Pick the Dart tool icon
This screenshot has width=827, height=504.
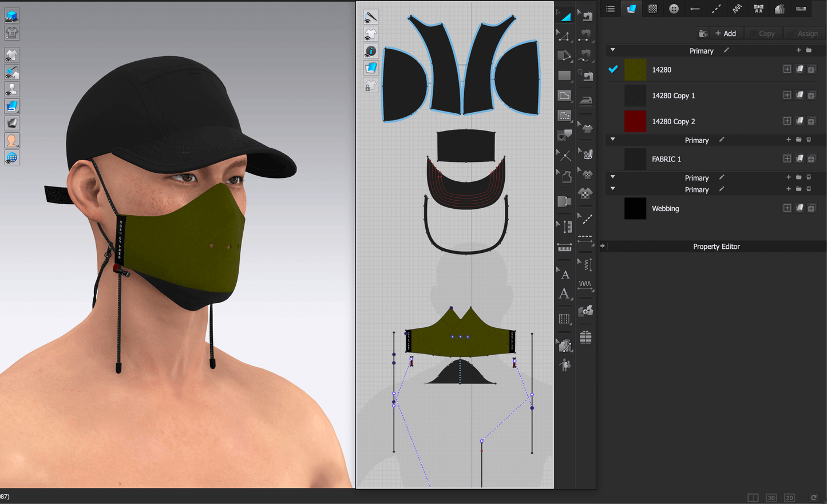564,135
